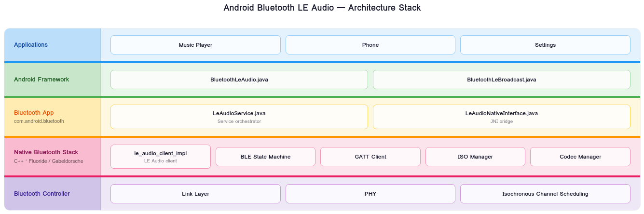
Task: Select the Phone application box
Action: [x=370, y=45]
